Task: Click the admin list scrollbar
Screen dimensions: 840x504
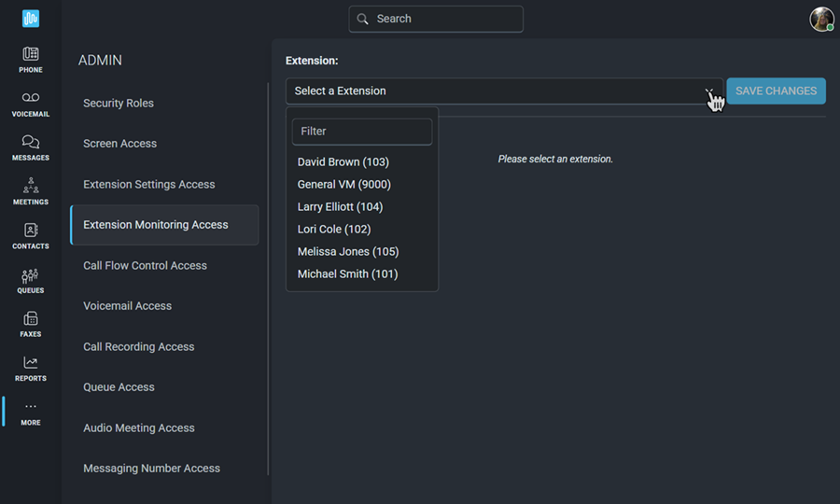Action: pos(268,278)
